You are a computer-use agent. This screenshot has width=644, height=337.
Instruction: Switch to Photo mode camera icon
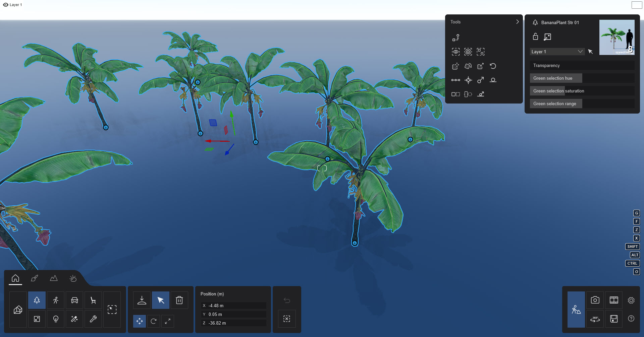pyautogui.click(x=595, y=300)
